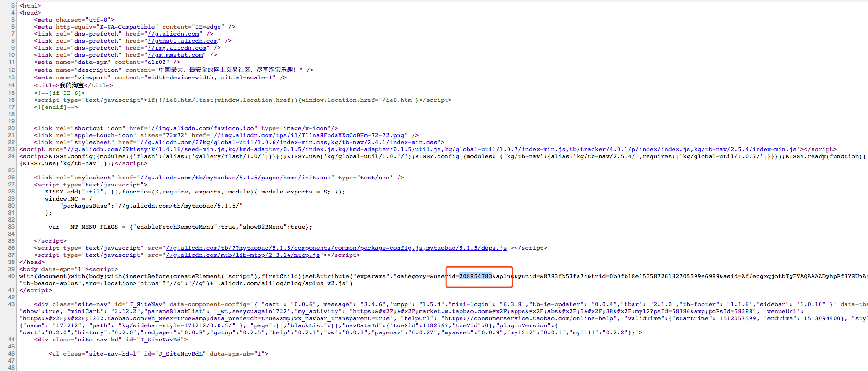Click the IE 6 conditional comment line
Screen dimensions: 868x371
coord(60,93)
